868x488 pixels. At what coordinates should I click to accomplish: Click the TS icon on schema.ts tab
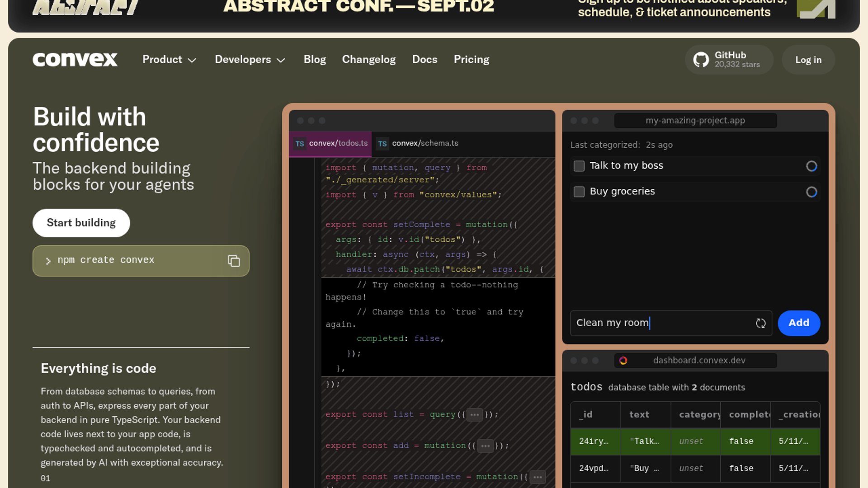tap(382, 144)
